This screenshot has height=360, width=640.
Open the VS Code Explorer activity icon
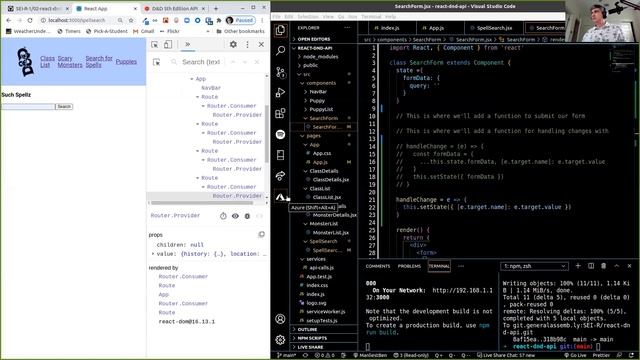(280, 30)
